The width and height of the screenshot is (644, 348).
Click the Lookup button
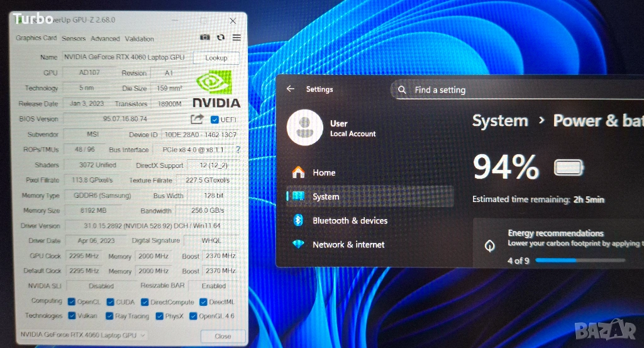216,58
